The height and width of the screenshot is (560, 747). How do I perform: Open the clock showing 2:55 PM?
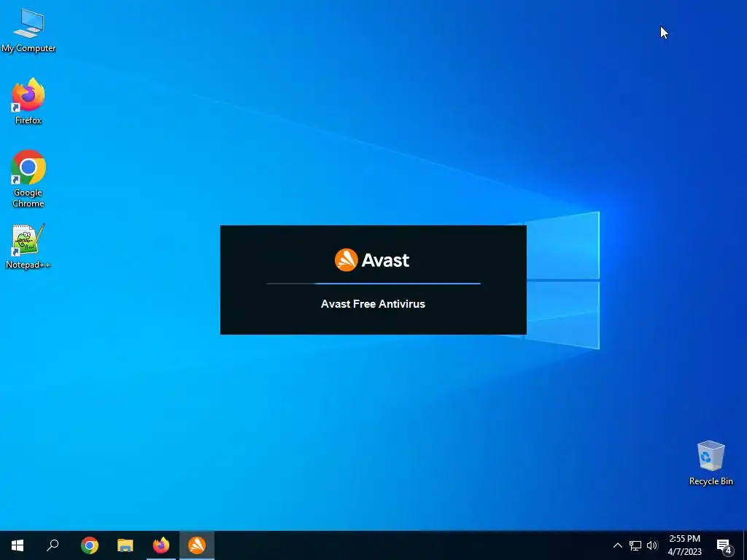coord(684,545)
